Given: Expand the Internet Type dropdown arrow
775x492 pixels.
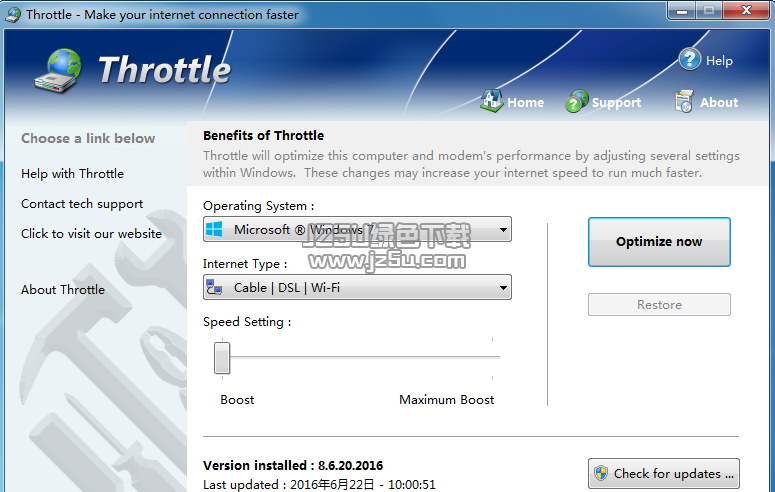Looking at the screenshot, I should [503, 287].
